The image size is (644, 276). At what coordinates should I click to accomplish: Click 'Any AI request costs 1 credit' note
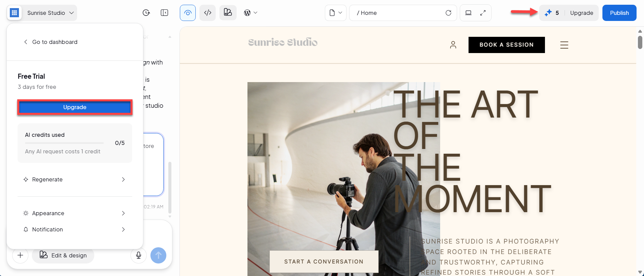(x=63, y=151)
